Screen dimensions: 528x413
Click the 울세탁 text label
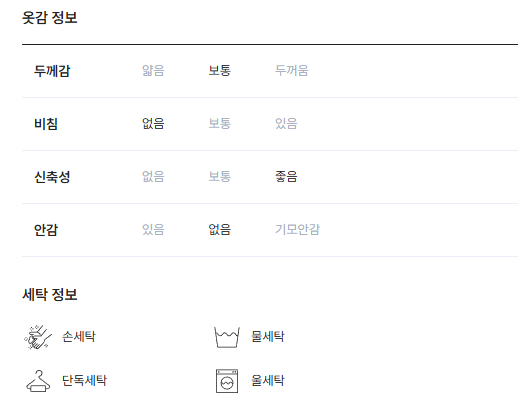click(268, 381)
